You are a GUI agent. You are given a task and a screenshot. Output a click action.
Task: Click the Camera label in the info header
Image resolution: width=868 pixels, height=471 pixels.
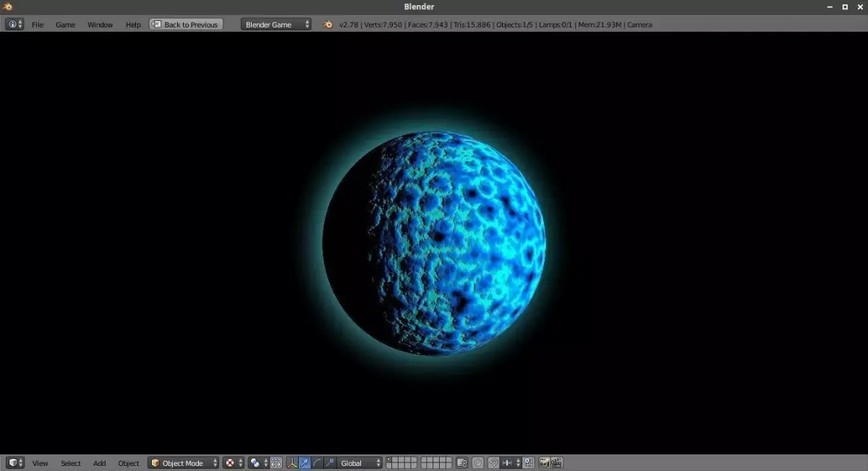639,25
